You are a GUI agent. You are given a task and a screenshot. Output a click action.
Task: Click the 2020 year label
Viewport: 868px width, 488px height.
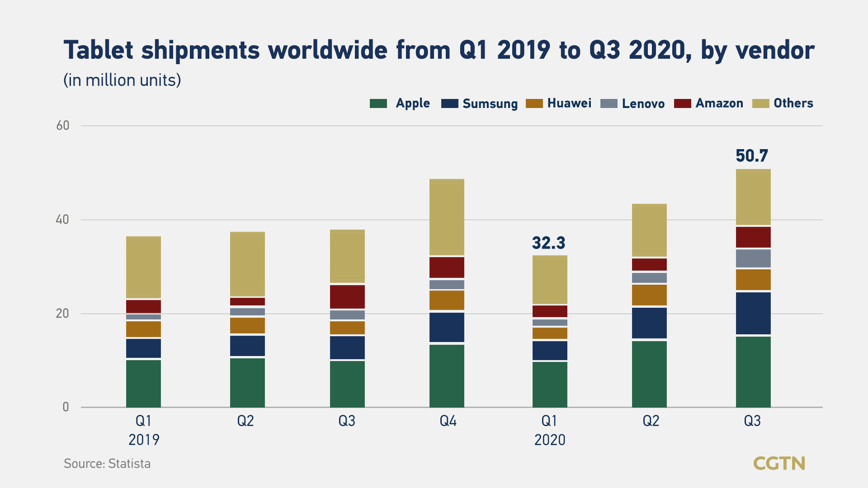(x=550, y=440)
